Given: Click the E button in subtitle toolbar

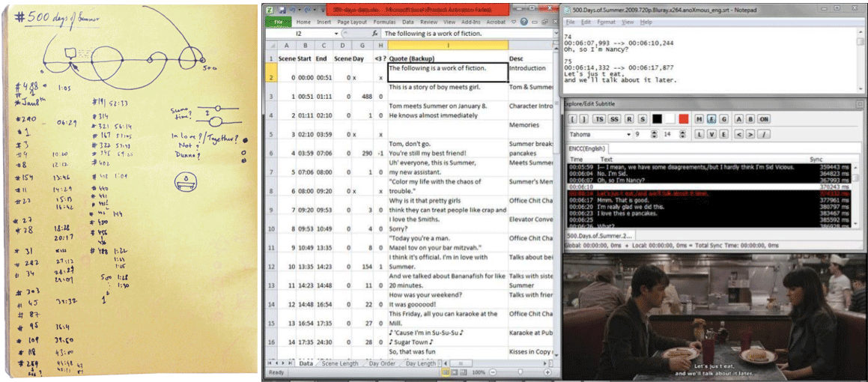Looking at the screenshot, I should click(723, 135).
